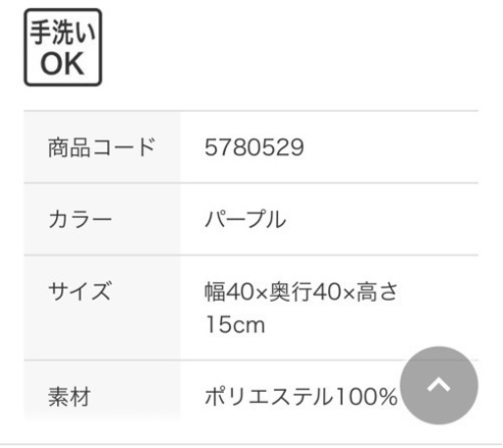
Task: Tap the product code table row
Action: click(251, 147)
